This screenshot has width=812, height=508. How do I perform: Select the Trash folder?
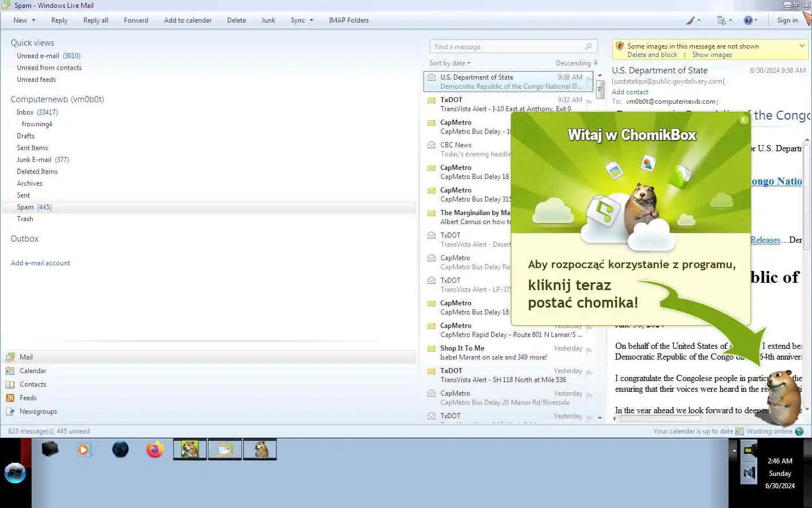click(25, 219)
